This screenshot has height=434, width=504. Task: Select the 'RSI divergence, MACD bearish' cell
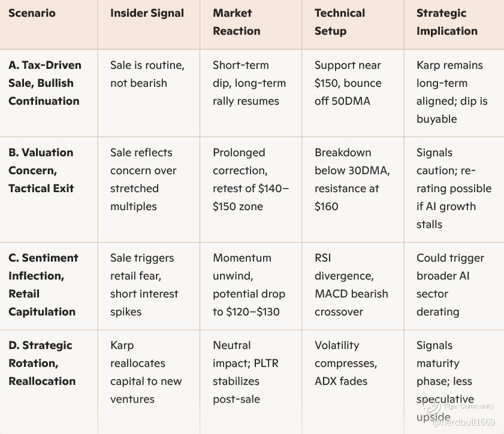351,285
